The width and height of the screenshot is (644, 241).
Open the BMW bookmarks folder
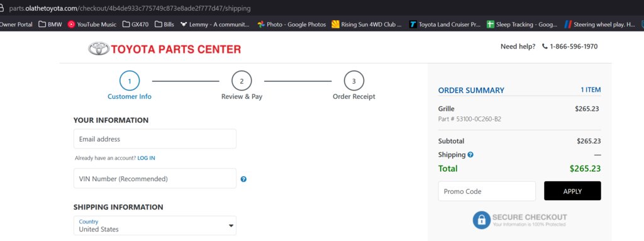(x=50, y=25)
